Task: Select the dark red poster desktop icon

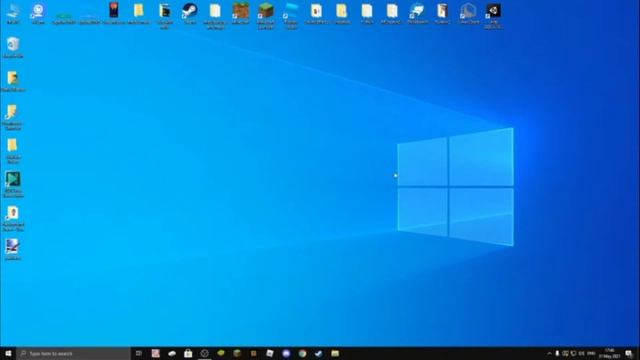Action: point(113,13)
